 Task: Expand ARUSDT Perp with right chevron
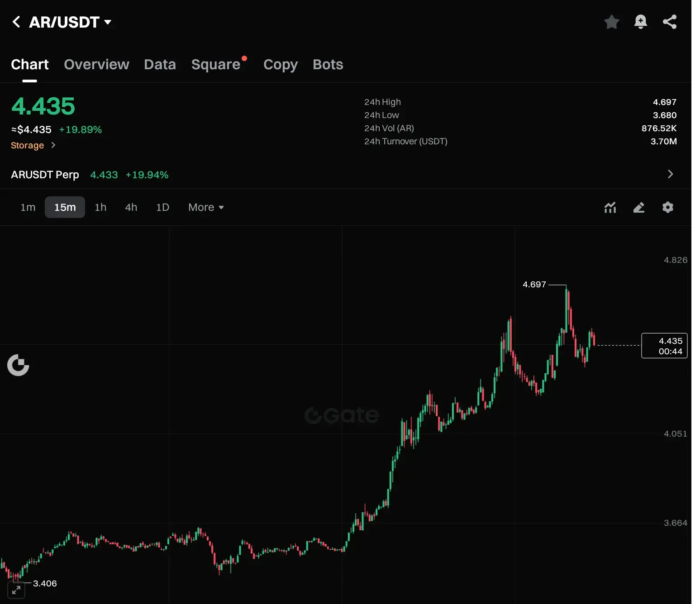coord(670,174)
